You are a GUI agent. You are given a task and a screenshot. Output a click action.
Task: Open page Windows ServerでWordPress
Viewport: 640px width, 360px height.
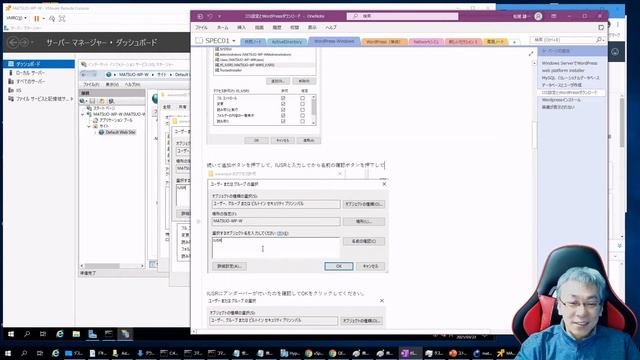(569, 63)
